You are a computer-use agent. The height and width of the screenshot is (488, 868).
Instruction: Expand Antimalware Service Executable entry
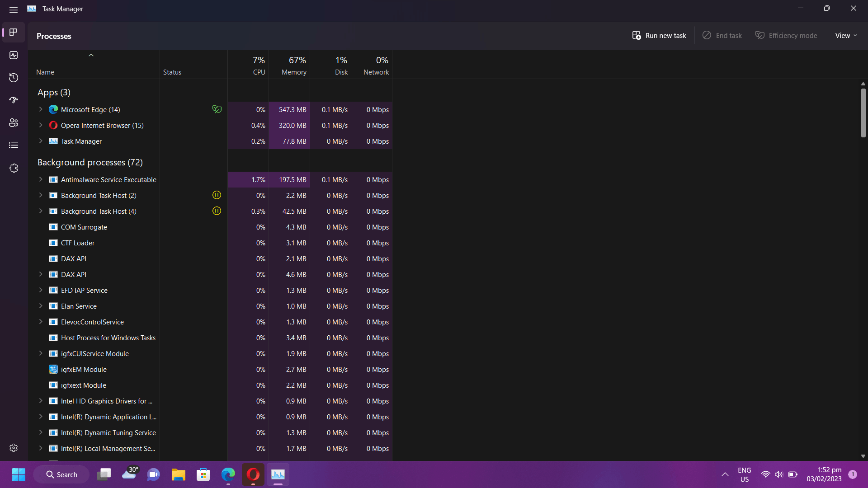click(x=41, y=179)
